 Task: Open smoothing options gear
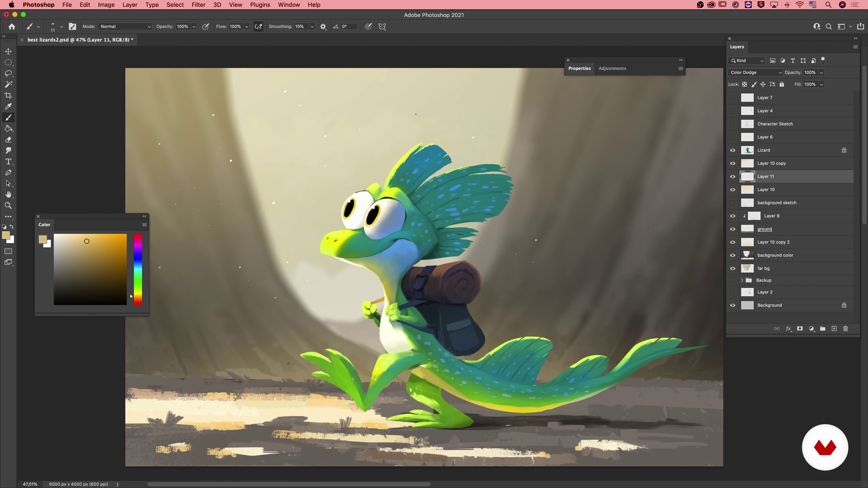coord(323,27)
